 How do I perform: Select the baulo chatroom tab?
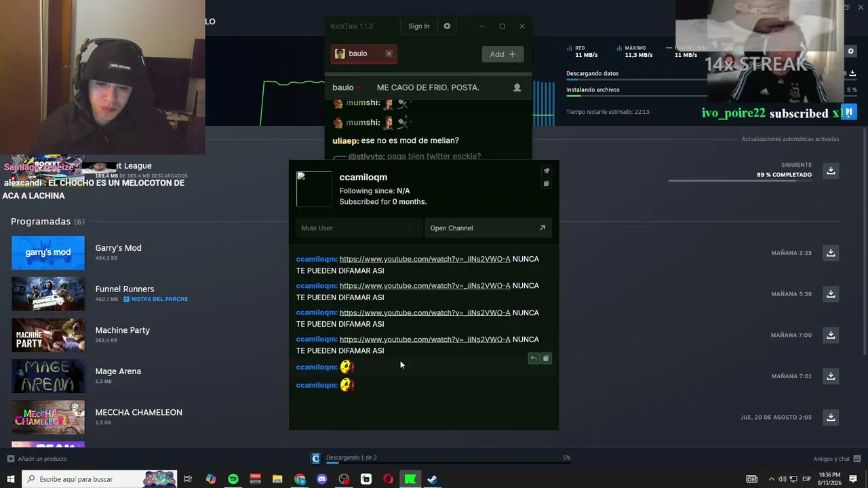pyautogui.click(x=363, y=54)
